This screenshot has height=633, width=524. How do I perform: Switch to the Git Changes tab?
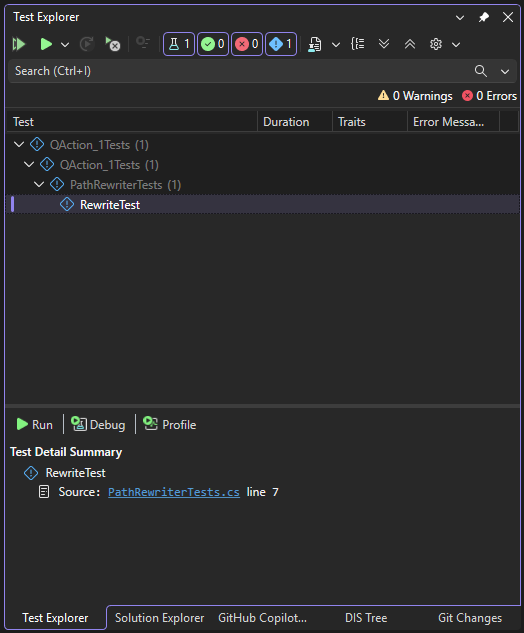[470, 618]
